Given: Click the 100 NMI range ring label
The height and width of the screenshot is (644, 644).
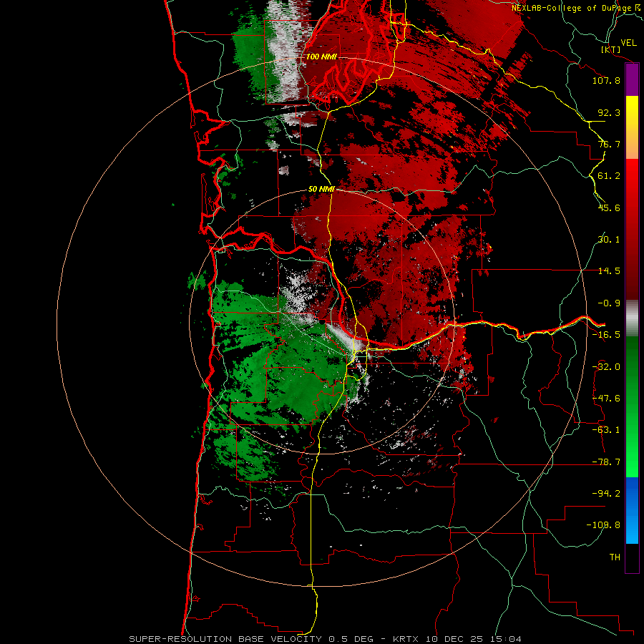Looking at the screenshot, I should [x=321, y=57].
